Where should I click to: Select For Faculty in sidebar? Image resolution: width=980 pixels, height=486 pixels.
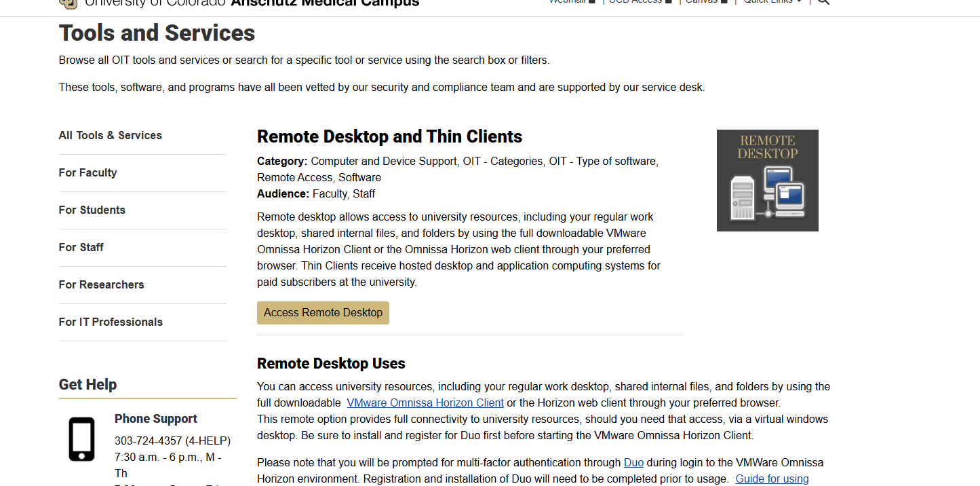(x=87, y=172)
